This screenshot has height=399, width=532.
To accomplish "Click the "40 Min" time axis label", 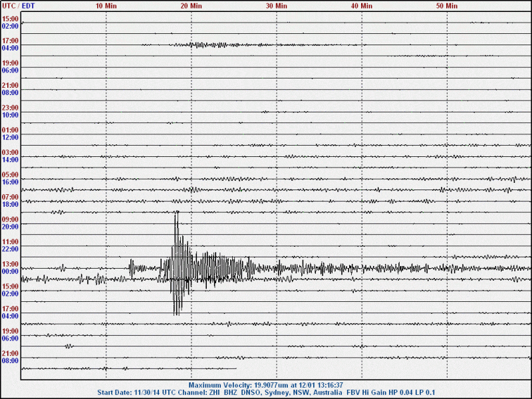I will tap(362, 6).
